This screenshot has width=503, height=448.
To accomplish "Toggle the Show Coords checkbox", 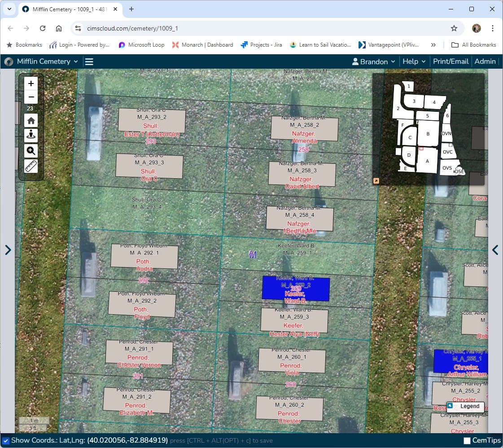I will coord(5,440).
